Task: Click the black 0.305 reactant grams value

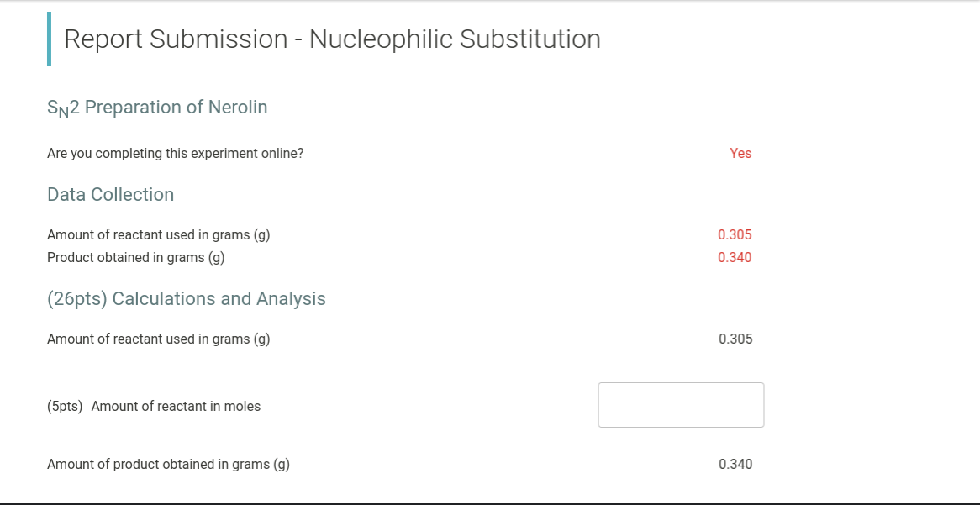Action: click(x=735, y=339)
